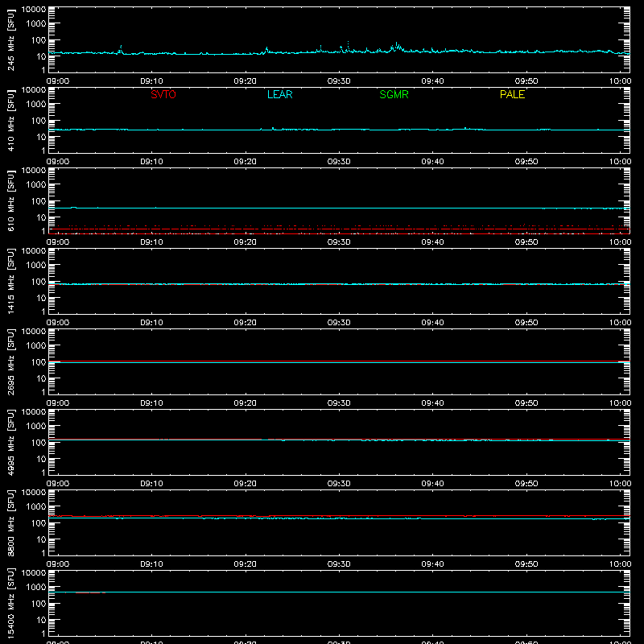Click the 100 y-tick of the 2695 MHz plot
Screen dimensions: 644x644
(x=39, y=362)
